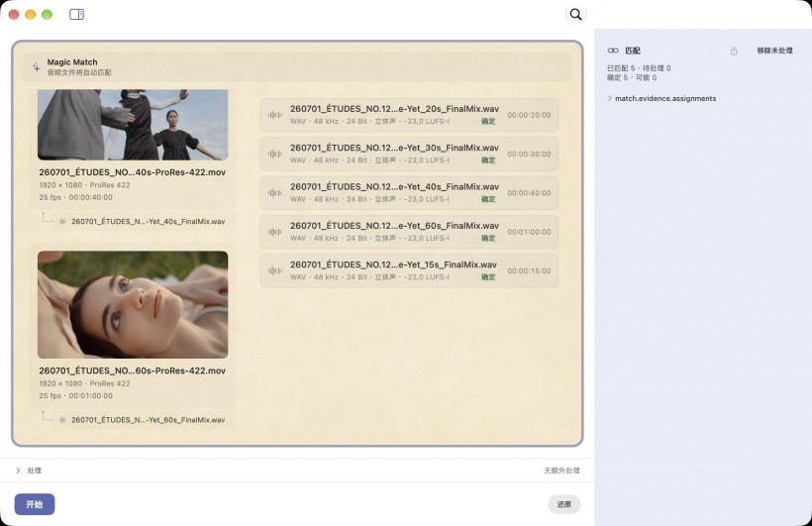Click the Magic Match sparkle icon
This screenshot has width=812, height=526.
point(37,67)
